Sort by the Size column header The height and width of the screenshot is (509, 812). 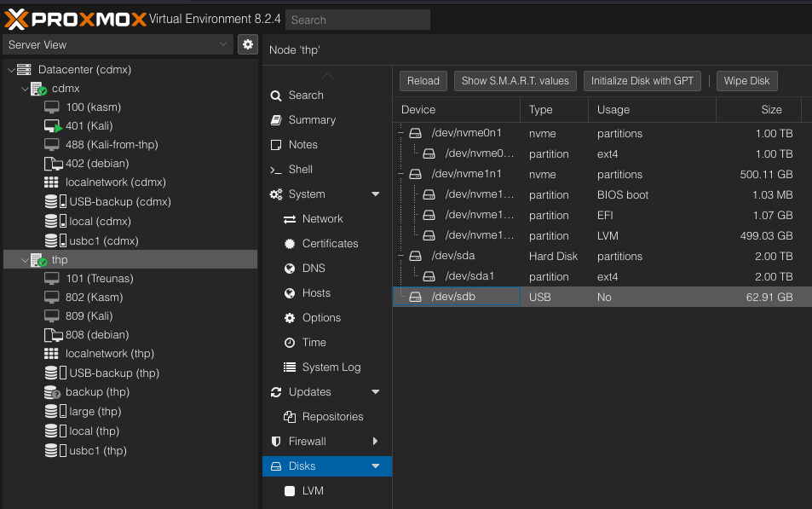click(x=770, y=109)
